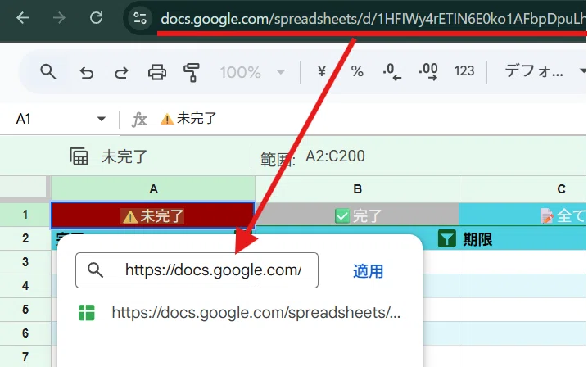Click the filter view table icon
Image resolution: width=588 pixels, height=367 pixels.
tap(79, 156)
